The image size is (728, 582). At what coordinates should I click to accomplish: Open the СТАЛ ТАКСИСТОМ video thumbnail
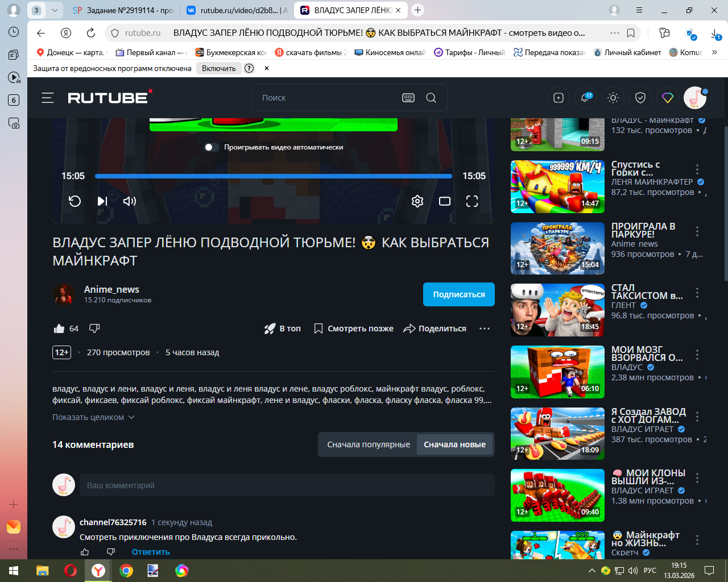tap(557, 310)
